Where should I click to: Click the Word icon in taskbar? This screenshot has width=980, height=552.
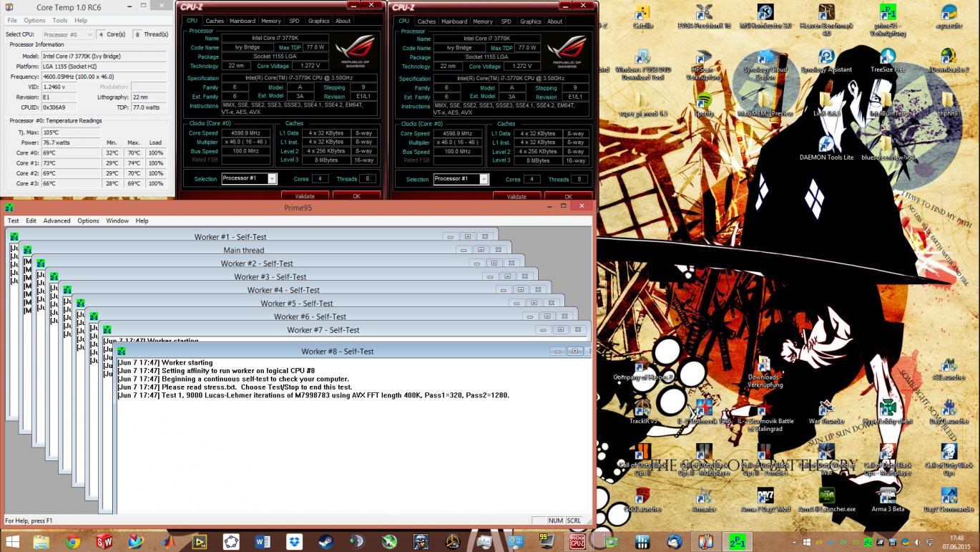[262, 541]
